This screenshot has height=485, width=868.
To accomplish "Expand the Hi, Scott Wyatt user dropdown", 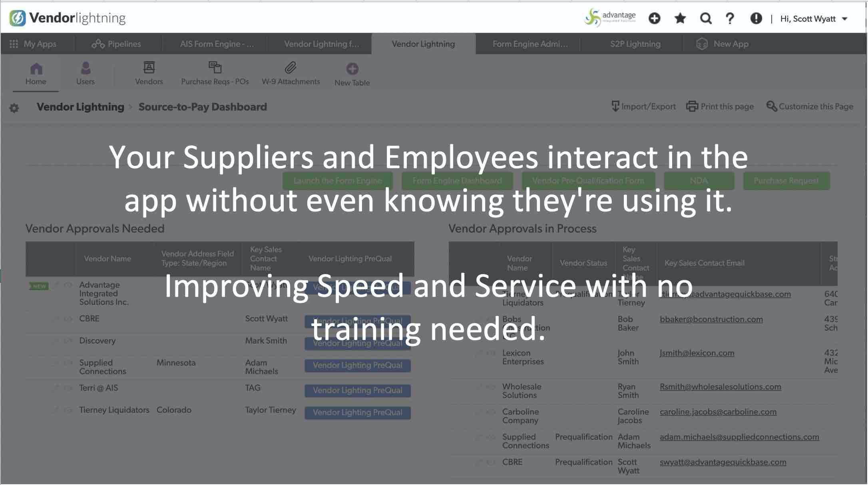I will point(814,19).
